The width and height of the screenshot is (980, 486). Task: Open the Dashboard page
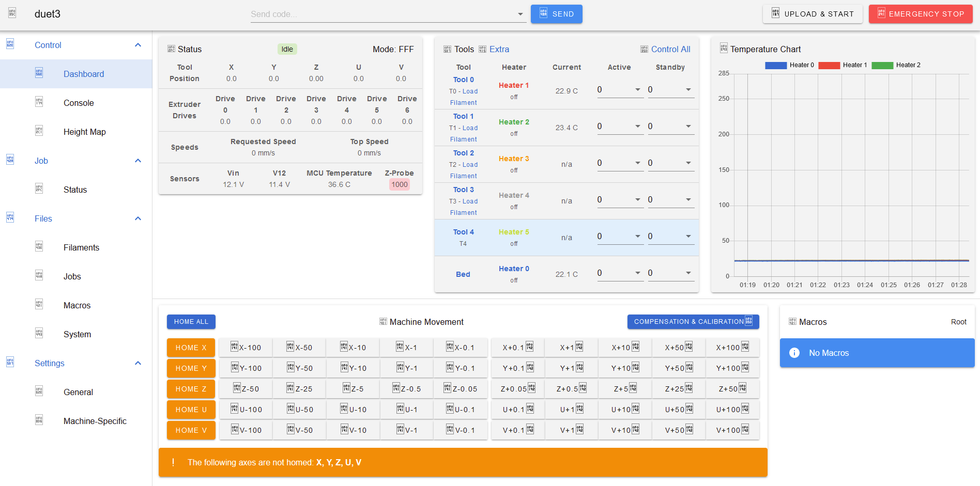pos(76,74)
